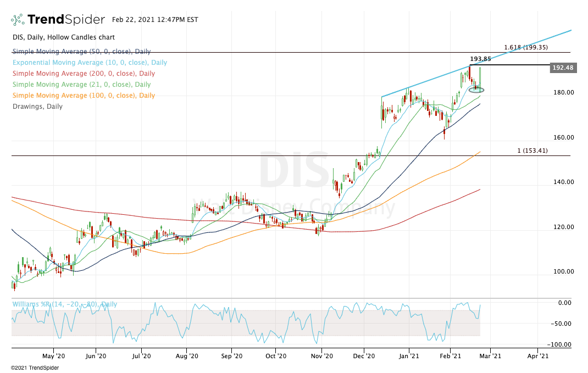Click the -50.00 Williams %R axis value
Image resolution: width=588 pixels, height=373 pixels.
(x=562, y=324)
